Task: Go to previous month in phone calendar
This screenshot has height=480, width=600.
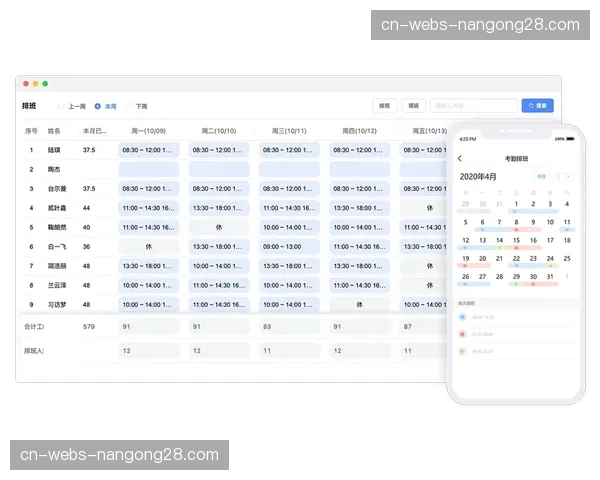Action: pyautogui.click(x=559, y=177)
